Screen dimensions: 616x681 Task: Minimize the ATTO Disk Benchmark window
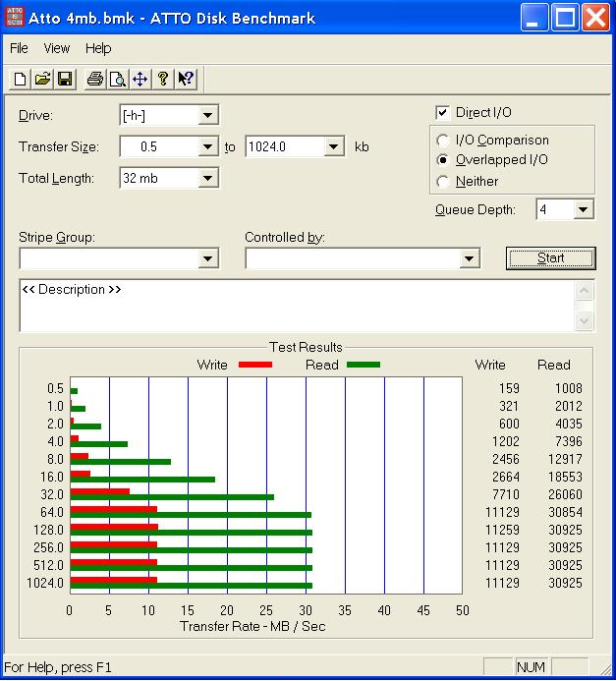534,18
